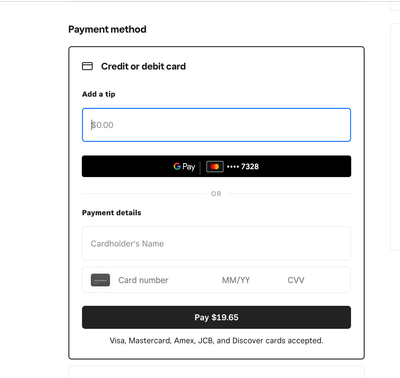Click the gray card icon in the card number row
Screen dimensions: 400x378
tap(100, 280)
